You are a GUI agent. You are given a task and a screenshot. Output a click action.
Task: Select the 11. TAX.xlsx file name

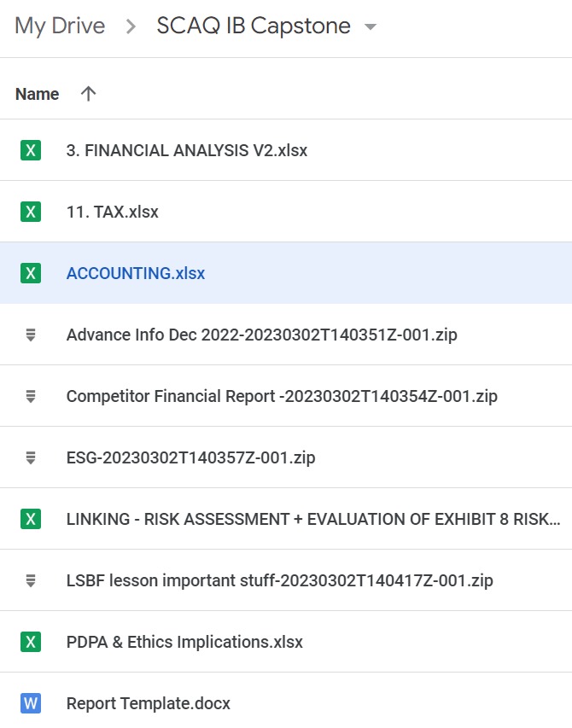pyautogui.click(x=112, y=213)
